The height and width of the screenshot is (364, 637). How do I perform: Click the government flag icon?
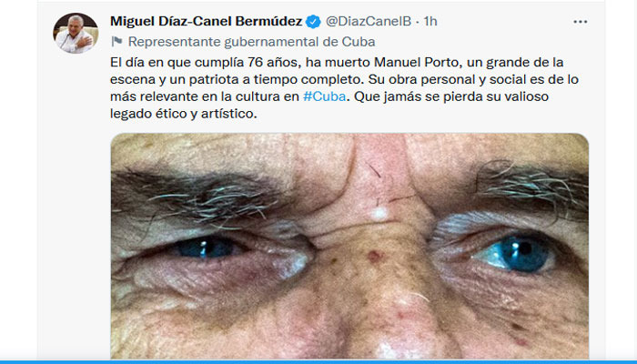116,42
